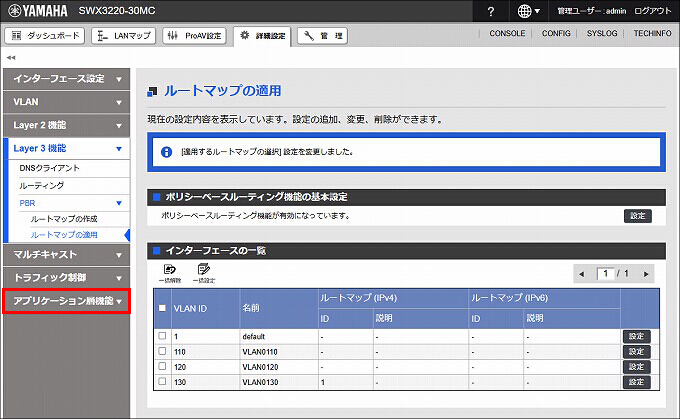Expand the トラフィック制御 menu
Screen dimensions: 680x419
pos(66,278)
